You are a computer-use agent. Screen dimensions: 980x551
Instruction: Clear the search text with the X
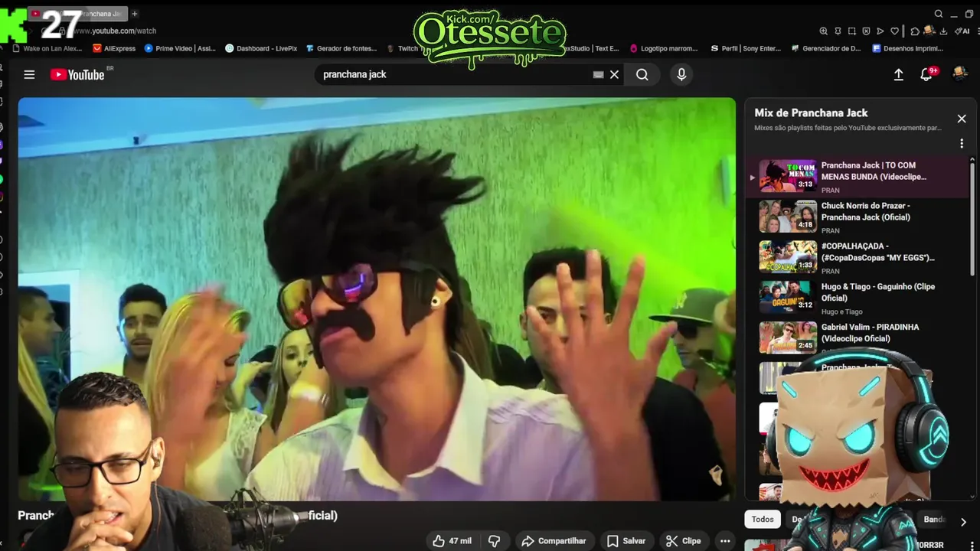tap(614, 74)
